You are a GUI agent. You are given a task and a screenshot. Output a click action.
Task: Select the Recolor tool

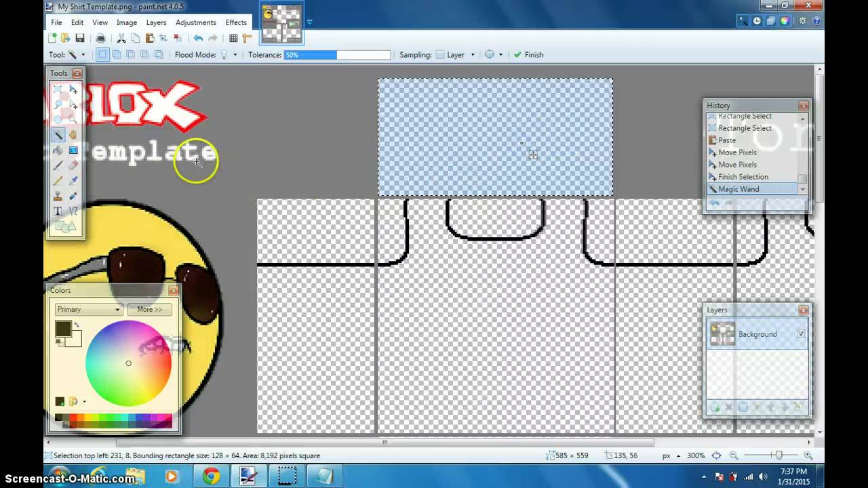73,196
